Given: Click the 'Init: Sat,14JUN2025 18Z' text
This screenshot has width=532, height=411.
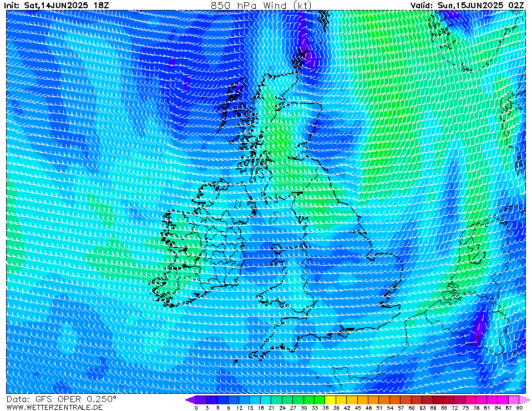Looking at the screenshot, I should pyautogui.click(x=57, y=6).
